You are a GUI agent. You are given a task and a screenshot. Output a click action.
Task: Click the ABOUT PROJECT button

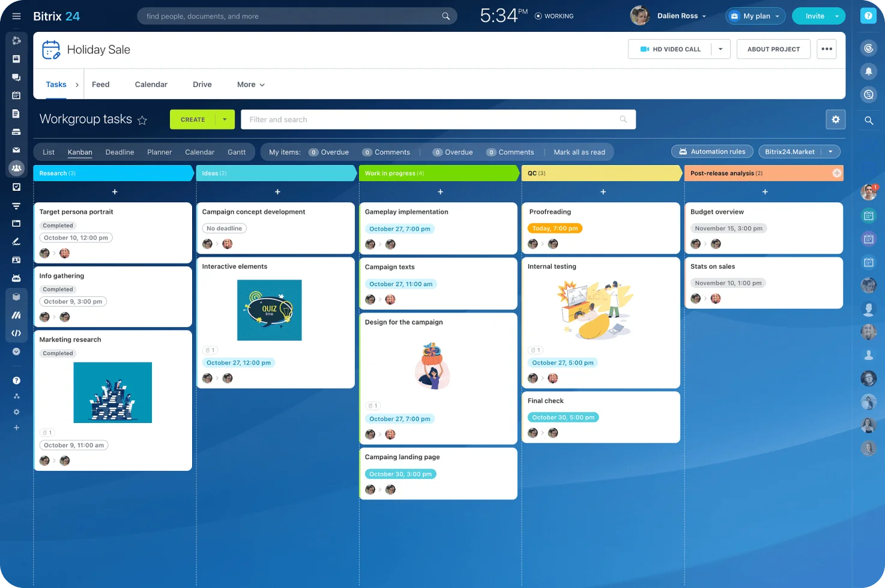click(x=773, y=49)
